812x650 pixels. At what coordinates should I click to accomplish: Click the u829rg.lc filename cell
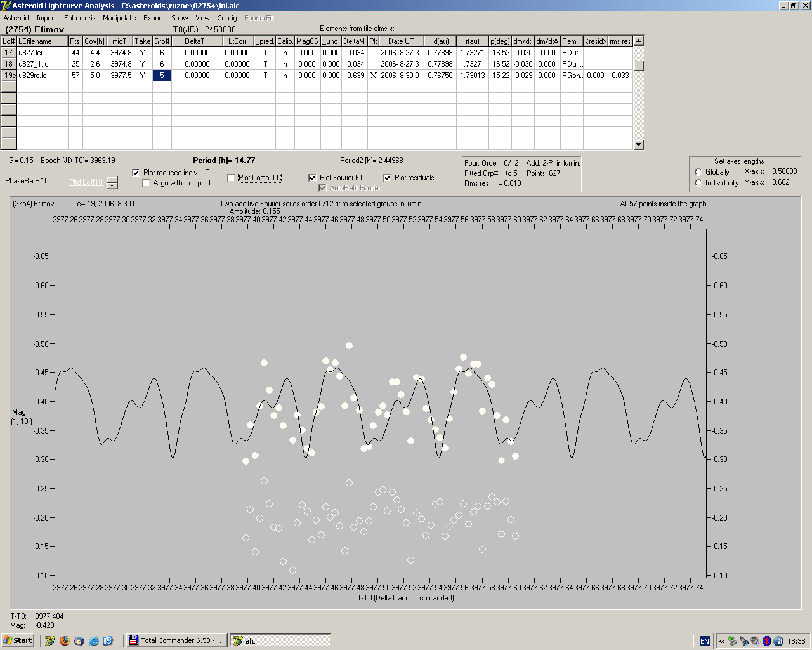[x=43, y=76]
